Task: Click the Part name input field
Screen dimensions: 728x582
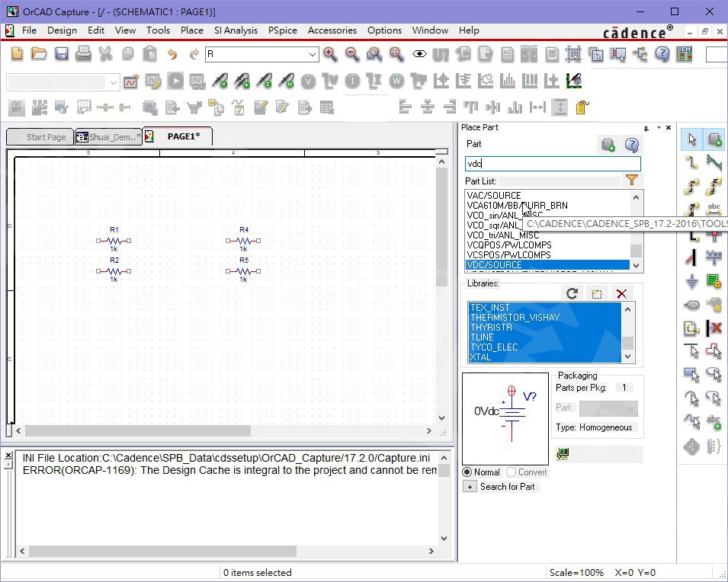Action: (553, 163)
